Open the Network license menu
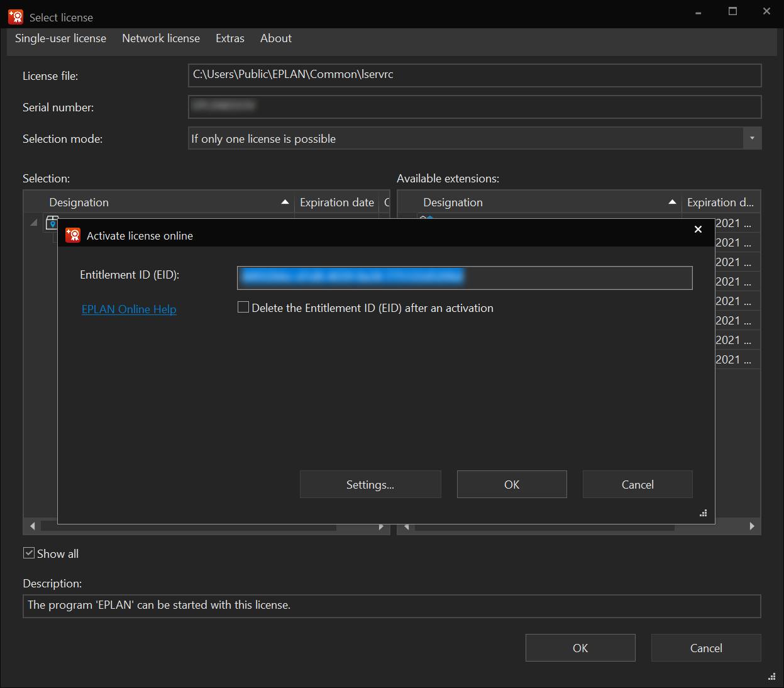784x688 pixels. [x=161, y=38]
